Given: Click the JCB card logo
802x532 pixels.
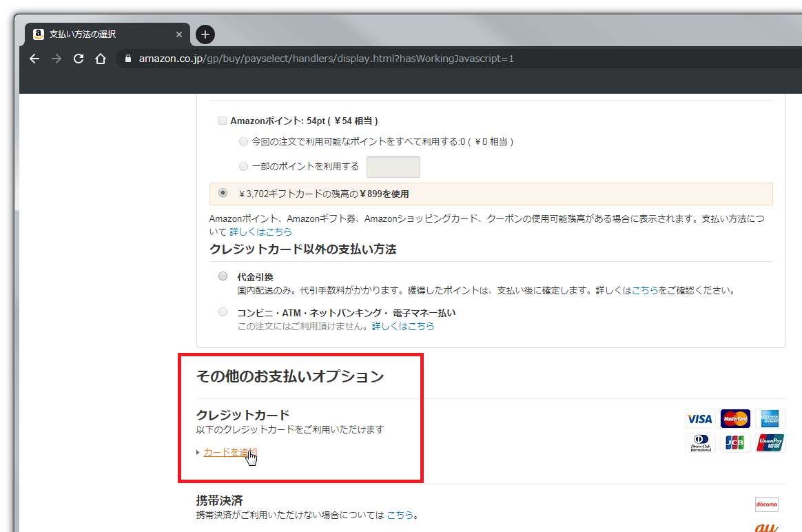Looking at the screenshot, I should [x=735, y=443].
